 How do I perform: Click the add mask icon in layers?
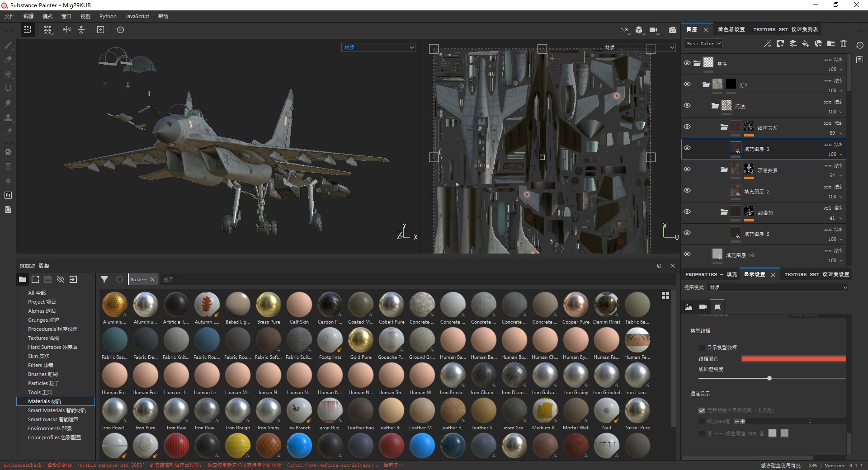[x=780, y=43]
